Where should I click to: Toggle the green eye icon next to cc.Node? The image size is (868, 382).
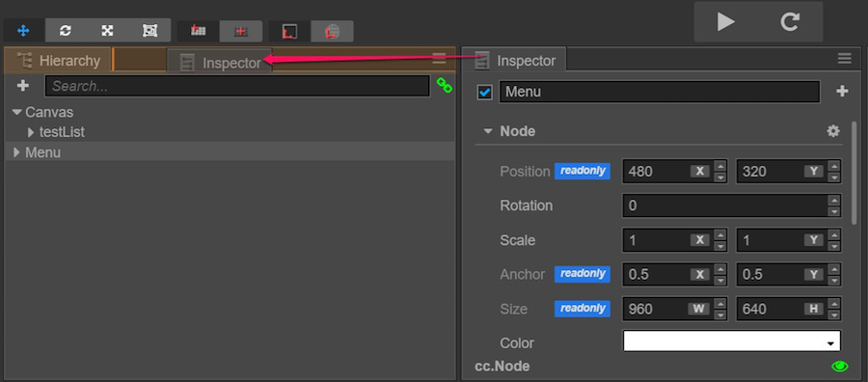[840, 366]
